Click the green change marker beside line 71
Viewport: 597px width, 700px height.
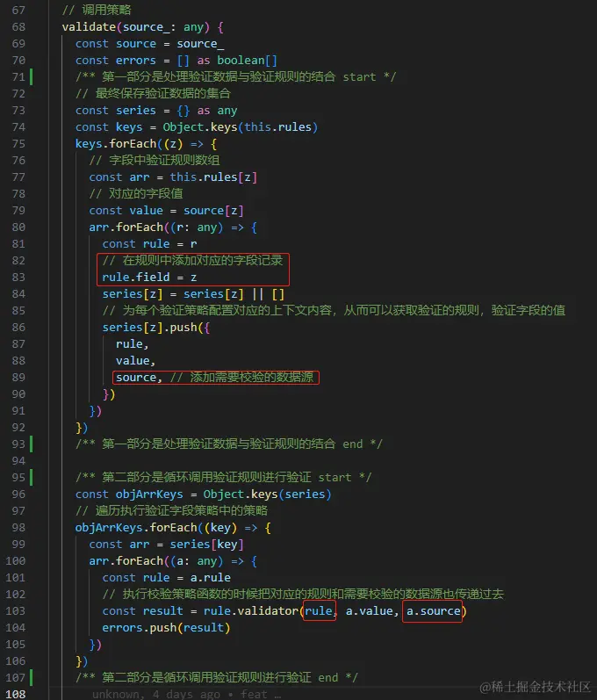coord(32,76)
